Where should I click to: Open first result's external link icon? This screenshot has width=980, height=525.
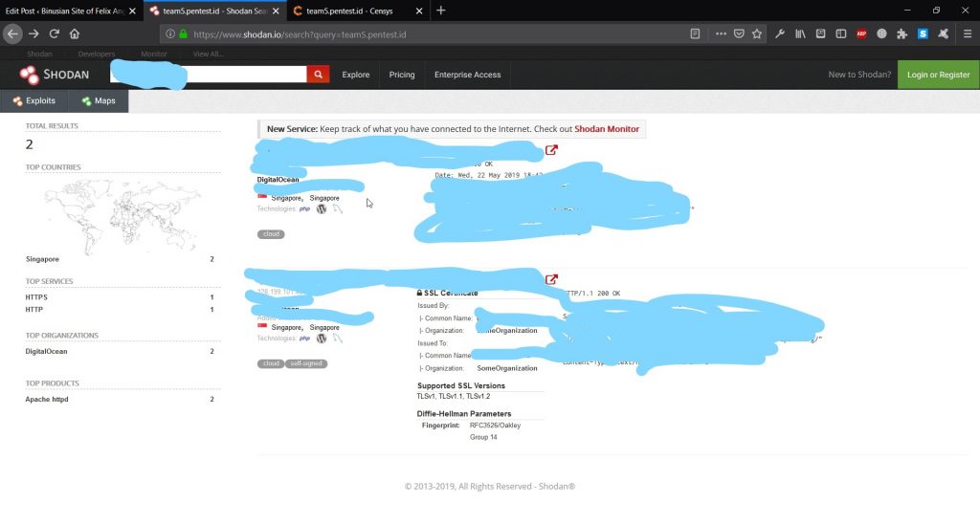(551, 150)
